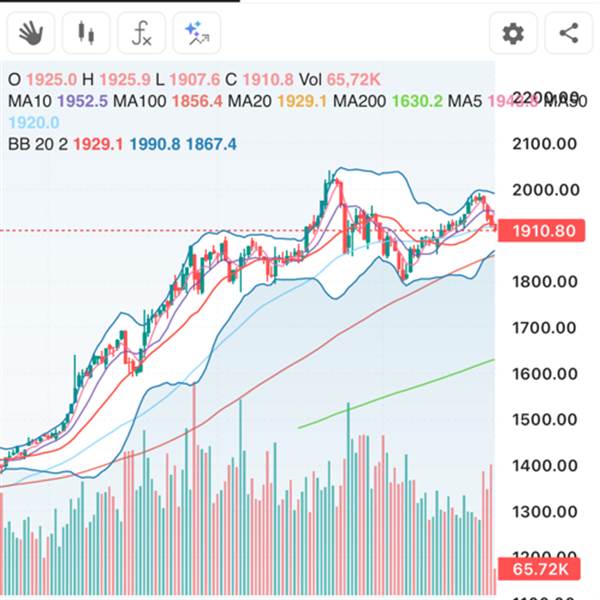Open the candlestick chart type selector
Screen dimensions: 600x600
pyautogui.click(x=86, y=34)
